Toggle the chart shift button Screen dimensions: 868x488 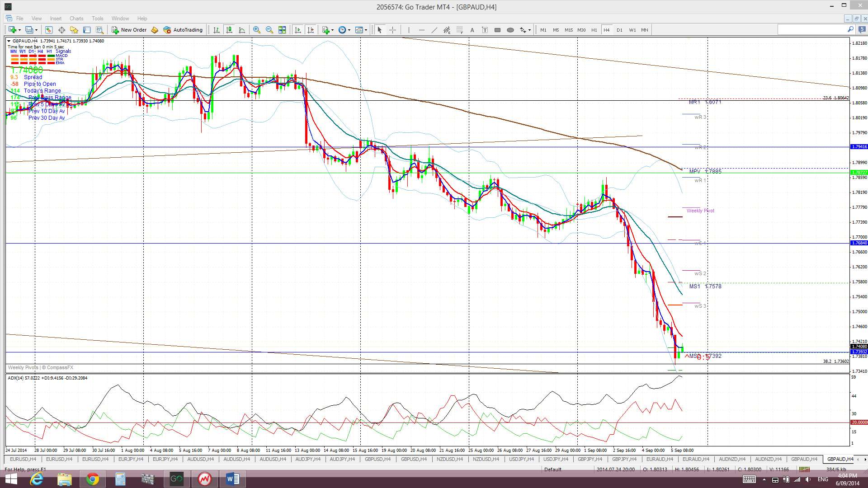point(311,30)
